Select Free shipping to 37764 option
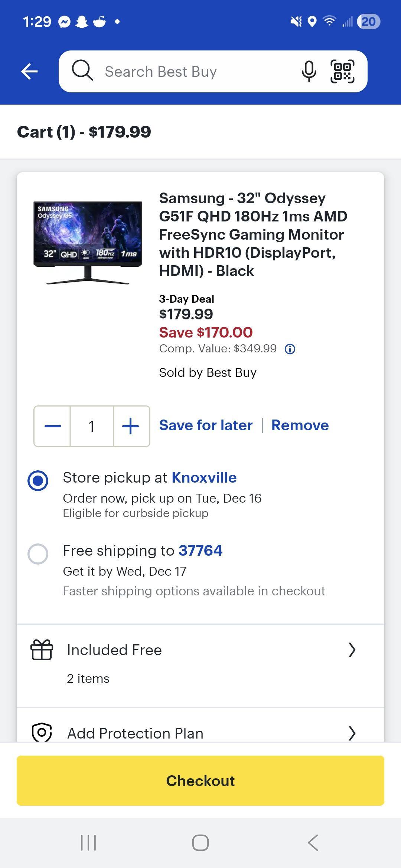 click(38, 554)
